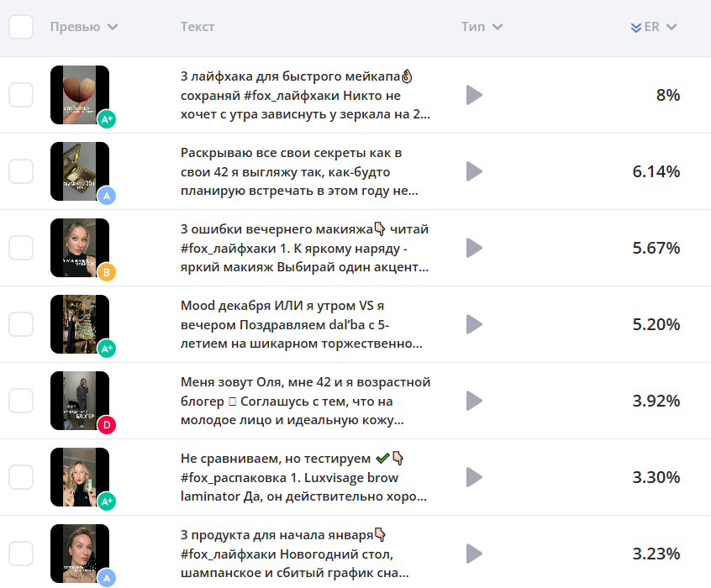711x588 pixels.
Task: Click play icon for 3 ошибки вечернего макияжа
Action: (474, 248)
